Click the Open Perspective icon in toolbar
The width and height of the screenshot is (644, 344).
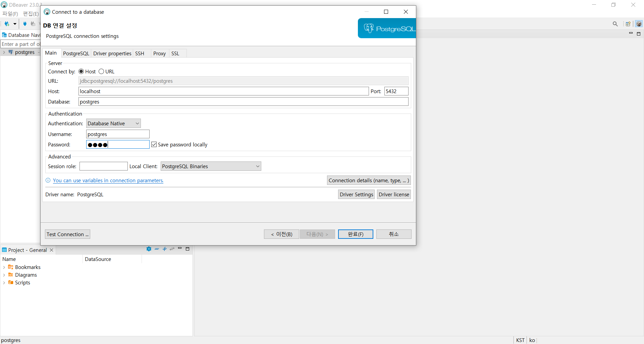point(628,24)
